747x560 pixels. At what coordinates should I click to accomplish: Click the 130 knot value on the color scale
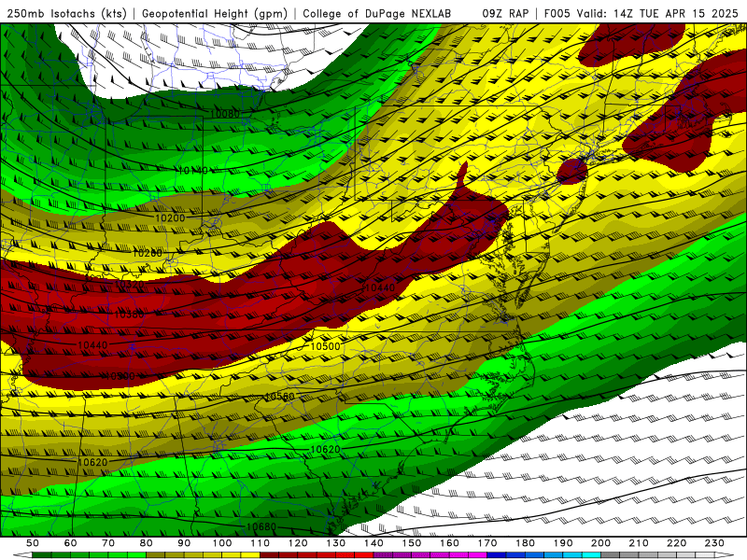[x=336, y=543]
